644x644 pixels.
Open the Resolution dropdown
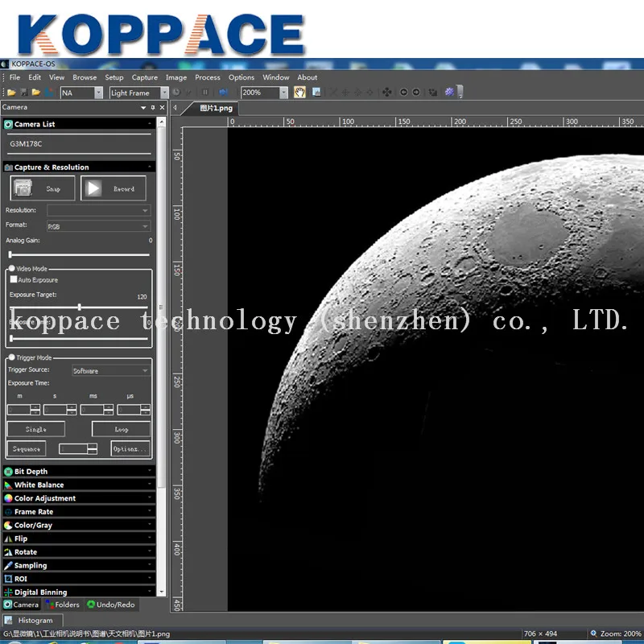[x=98, y=210]
